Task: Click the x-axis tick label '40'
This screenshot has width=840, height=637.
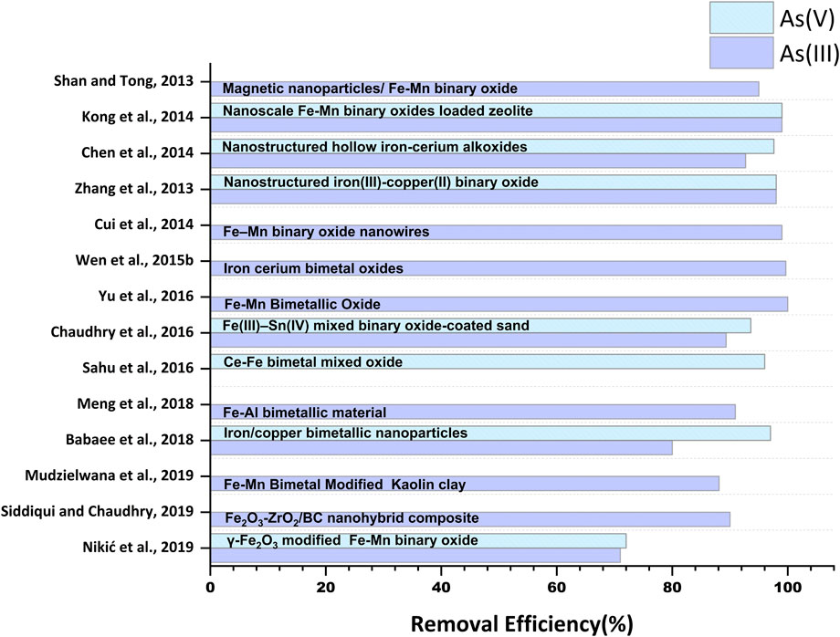Action: click(x=441, y=587)
